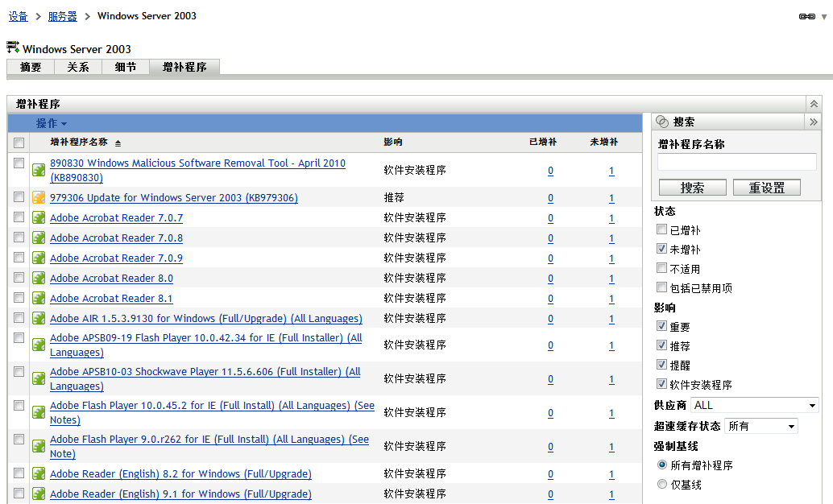This screenshot has height=504, width=833.
Task: Collapse the search sidebar with the » chevron
Action: [814, 122]
